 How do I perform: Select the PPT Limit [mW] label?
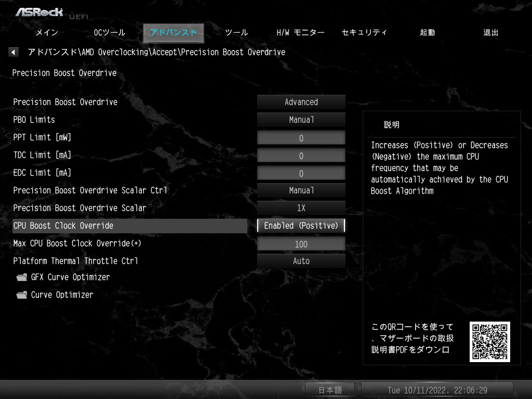42,137
